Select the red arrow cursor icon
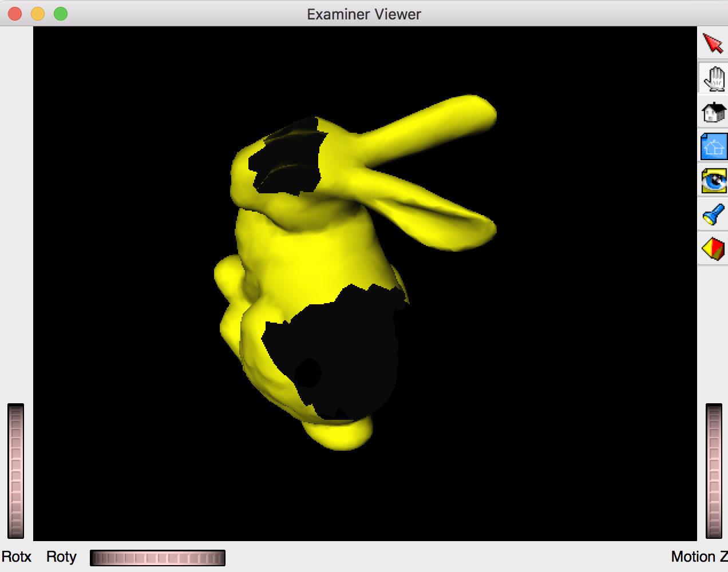 [713, 42]
